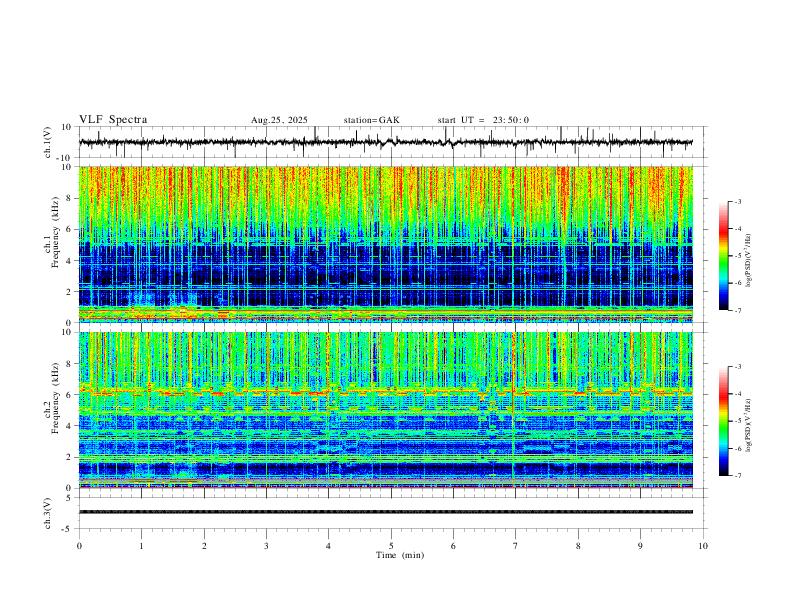The image size is (792, 612).
Task: Click the "station=GAK" label
Action: pyautogui.click(x=371, y=120)
